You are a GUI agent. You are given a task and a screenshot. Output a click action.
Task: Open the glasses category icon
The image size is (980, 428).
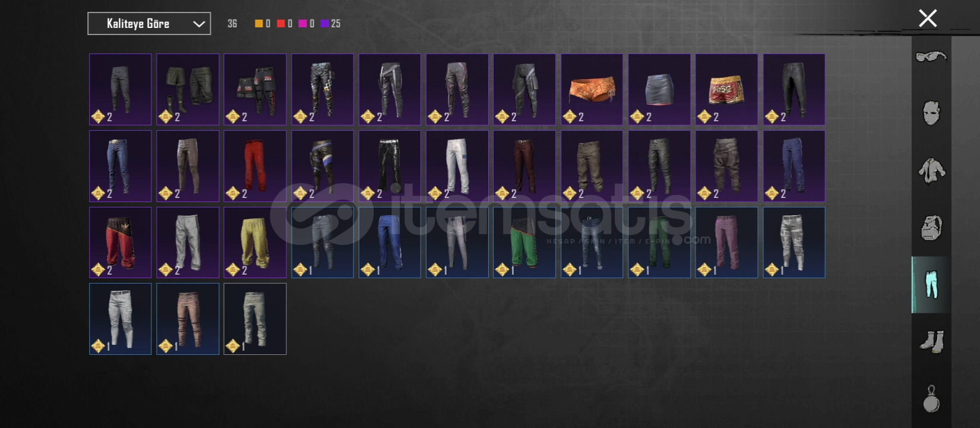(931, 57)
